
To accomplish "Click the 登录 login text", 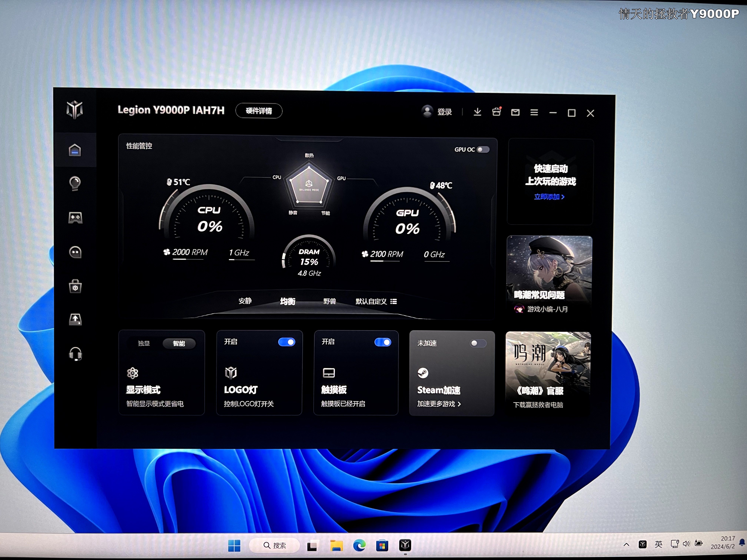I will (444, 112).
